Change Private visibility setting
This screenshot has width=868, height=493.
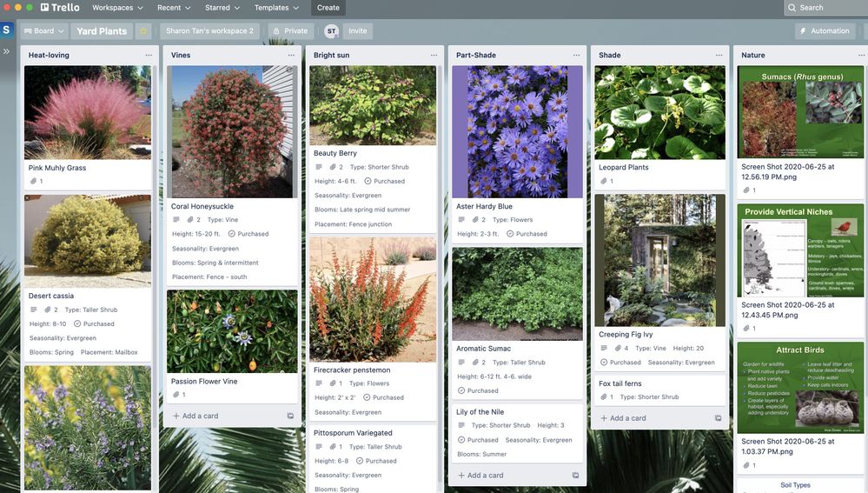tap(290, 31)
